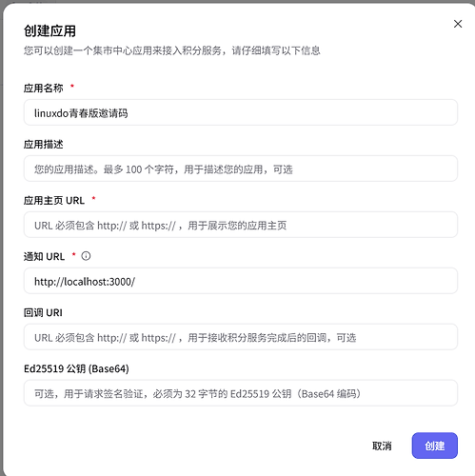Select the 通知 URL field with localhost address
The height and width of the screenshot is (476, 475).
click(241, 281)
